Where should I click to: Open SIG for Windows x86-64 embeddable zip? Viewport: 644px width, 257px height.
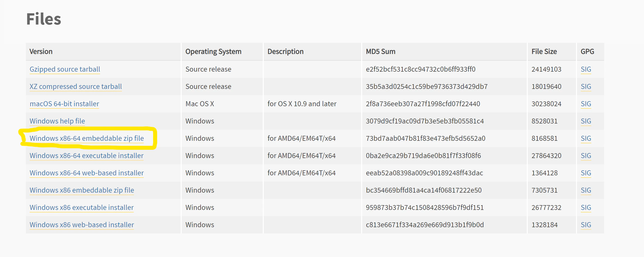point(586,138)
